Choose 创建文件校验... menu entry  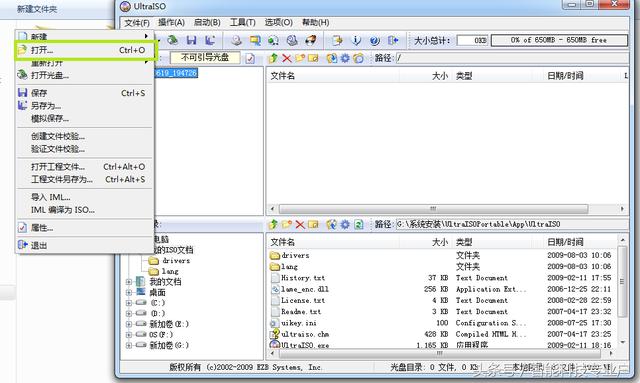[x=85, y=136]
